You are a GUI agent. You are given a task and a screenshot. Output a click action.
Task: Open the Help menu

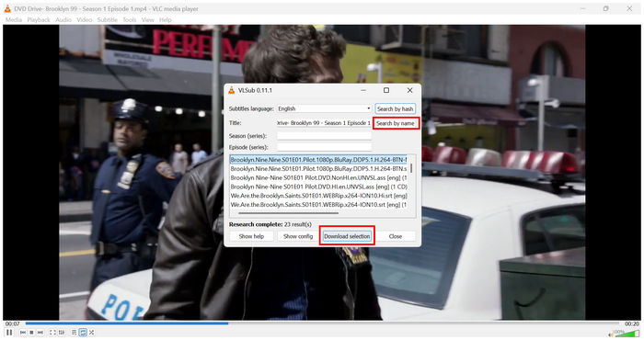pos(165,19)
